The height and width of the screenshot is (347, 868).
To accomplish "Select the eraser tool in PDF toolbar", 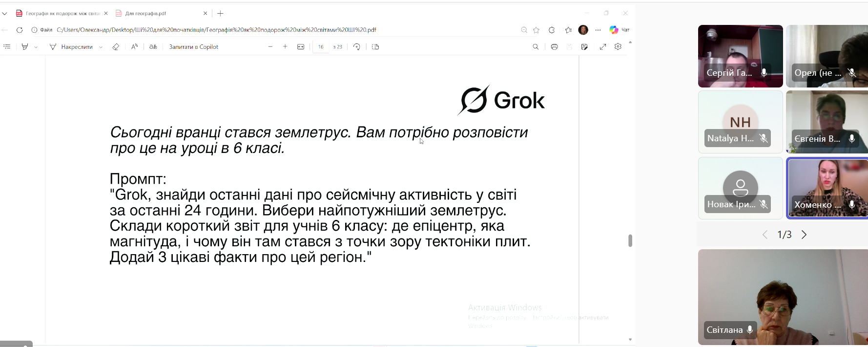I will coord(116,47).
